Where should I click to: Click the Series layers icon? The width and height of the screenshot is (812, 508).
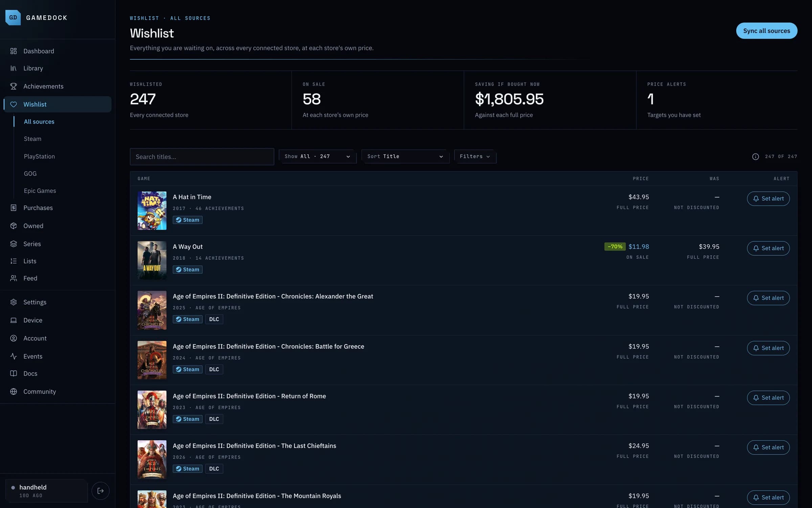coord(14,244)
